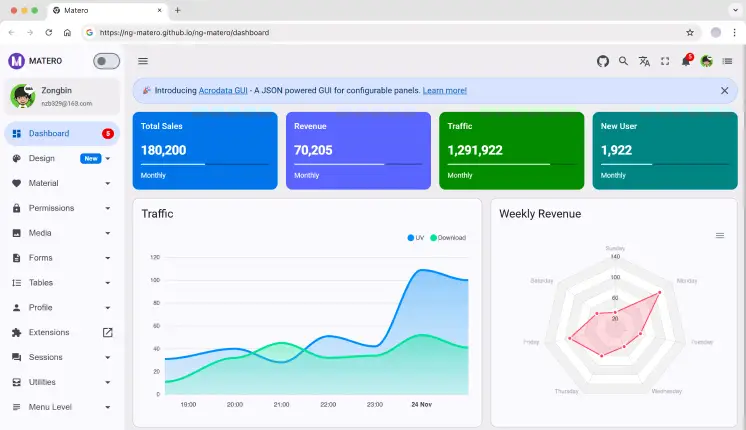Click the Learn more! link
The image size is (746, 430).
click(x=444, y=90)
